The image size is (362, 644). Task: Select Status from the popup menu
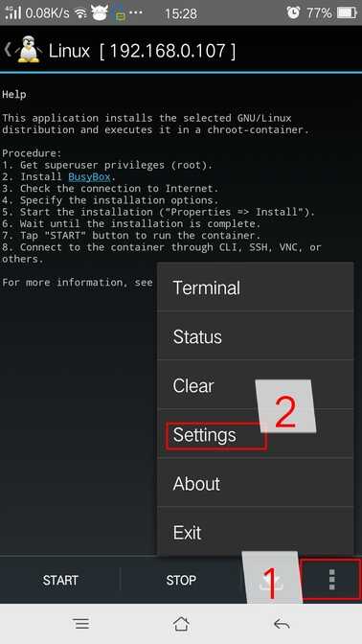[x=256, y=336]
